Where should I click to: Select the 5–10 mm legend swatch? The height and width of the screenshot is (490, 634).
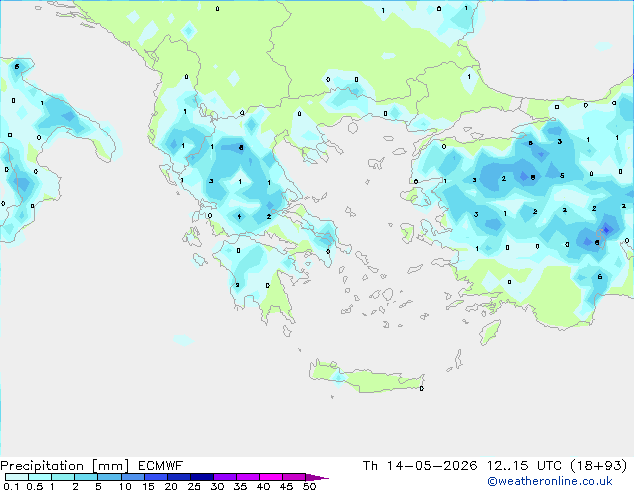click(109, 477)
